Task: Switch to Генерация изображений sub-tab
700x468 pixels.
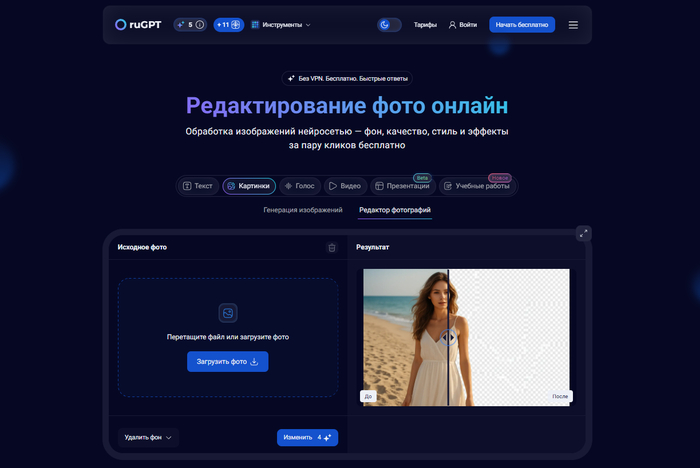Action: click(x=302, y=210)
